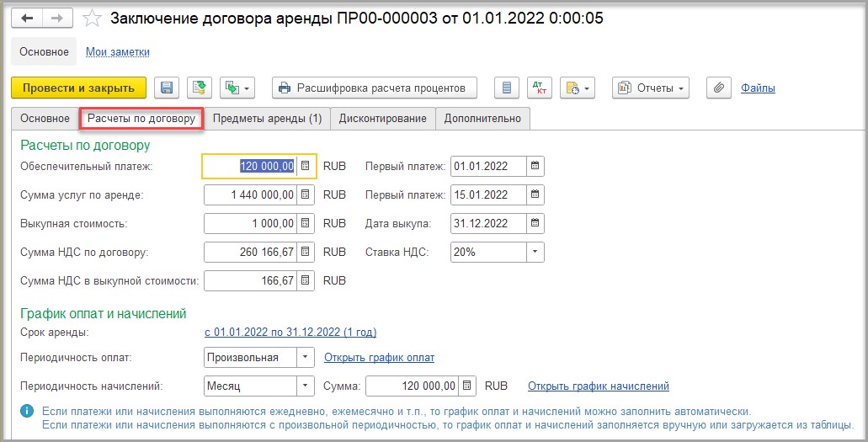
Task: Switch to Дополнительно tab
Action: pos(482,119)
